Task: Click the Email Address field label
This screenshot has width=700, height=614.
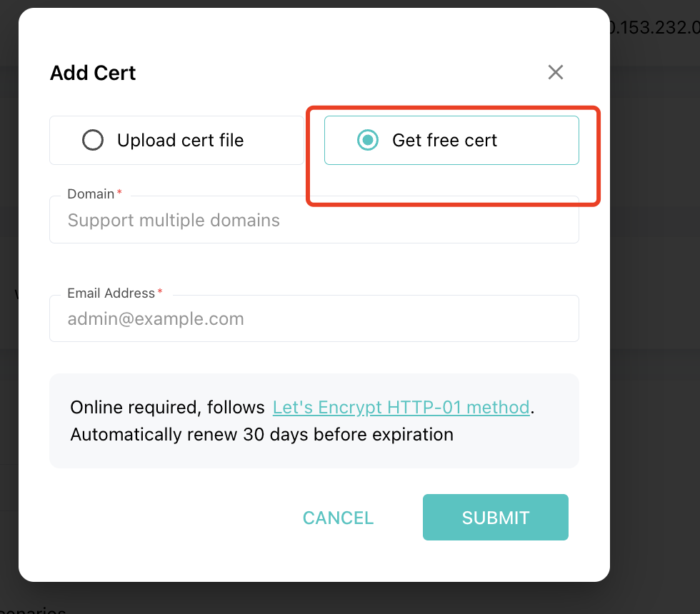Action: coord(111,293)
